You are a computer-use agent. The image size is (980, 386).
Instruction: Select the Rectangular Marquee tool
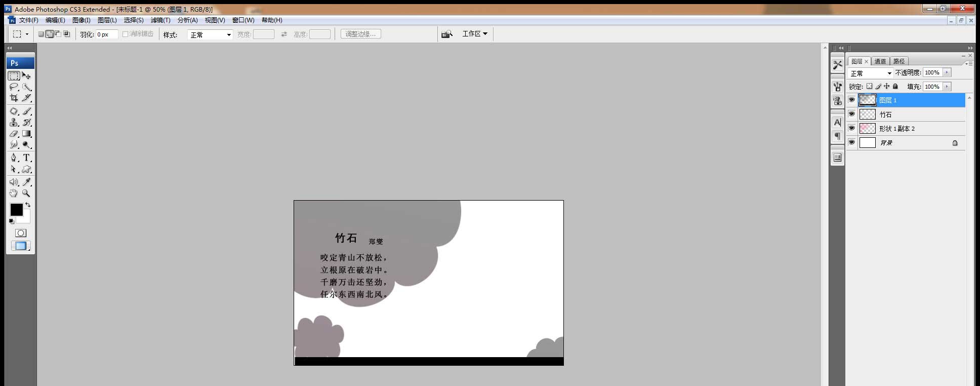(14, 76)
